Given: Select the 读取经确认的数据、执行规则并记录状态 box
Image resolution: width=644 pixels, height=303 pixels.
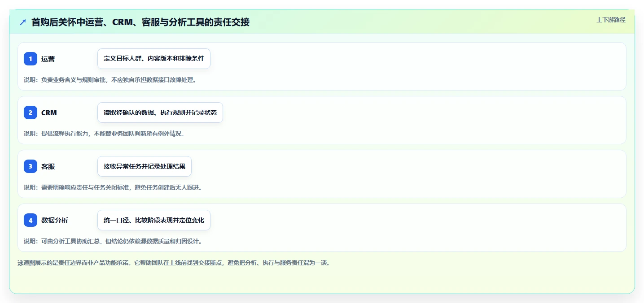Looking at the screenshot, I should click(x=160, y=113).
